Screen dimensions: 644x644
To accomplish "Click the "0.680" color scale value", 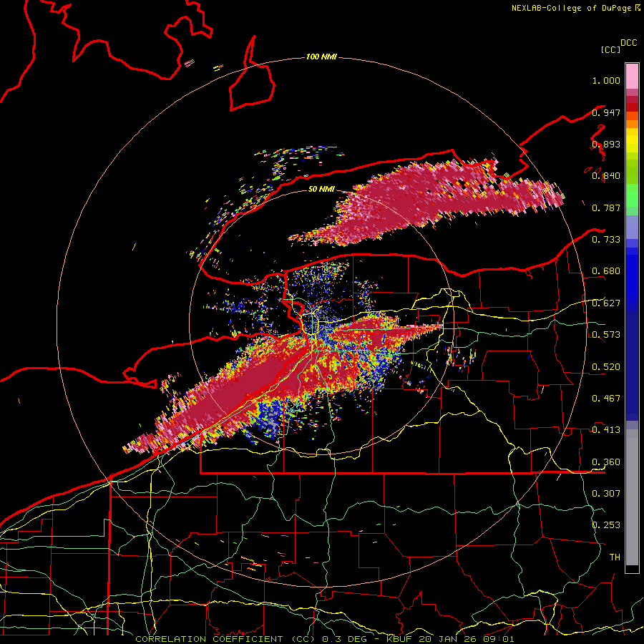I will [606, 271].
